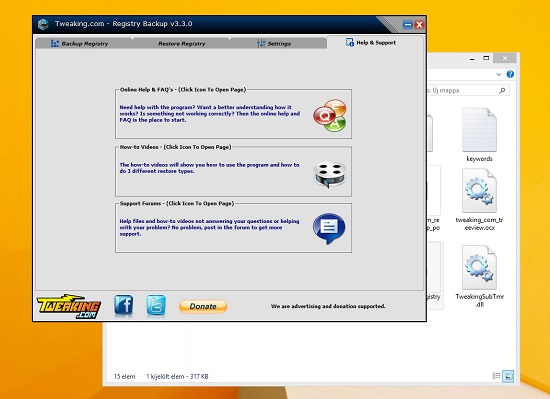Select the keywords file in Explorer window
Image resolution: width=550 pixels, height=399 pixels.
[x=479, y=135]
